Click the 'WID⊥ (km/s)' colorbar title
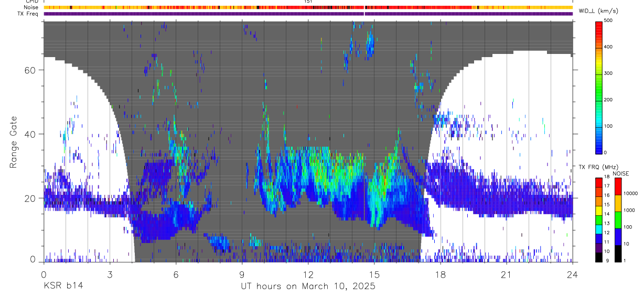The image size is (644, 297). [x=598, y=11]
